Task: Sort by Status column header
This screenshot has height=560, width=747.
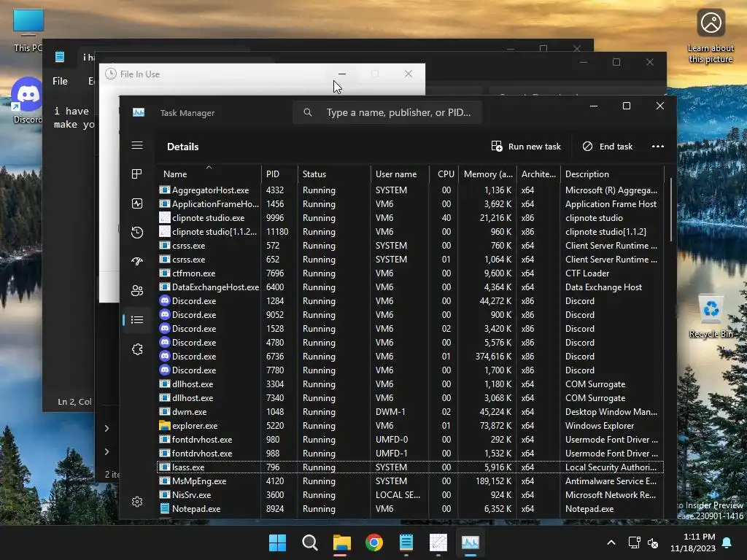Action: tap(334, 174)
